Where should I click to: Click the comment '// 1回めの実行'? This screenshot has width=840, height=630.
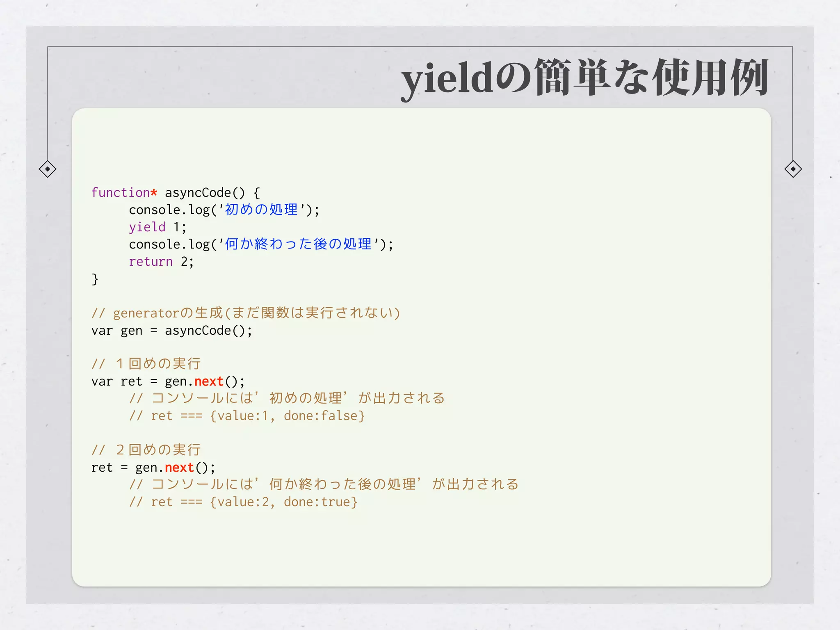pyautogui.click(x=146, y=364)
